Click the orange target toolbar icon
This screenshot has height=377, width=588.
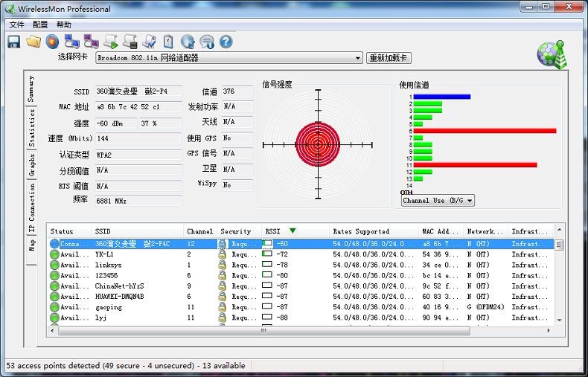53,42
